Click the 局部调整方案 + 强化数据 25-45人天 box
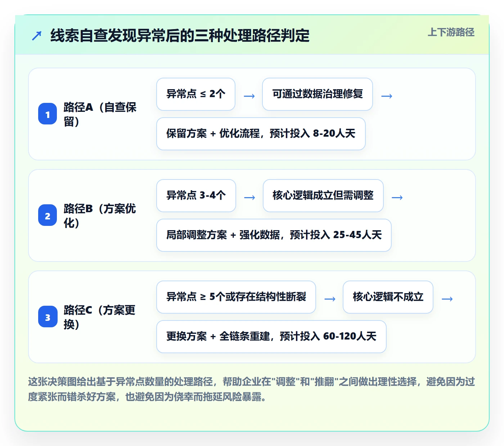504x446 pixels. [274, 235]
